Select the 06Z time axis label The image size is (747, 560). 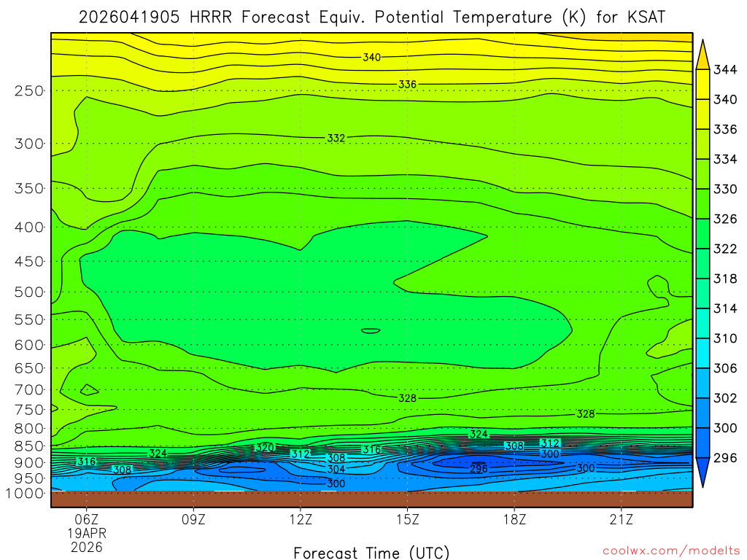pyautogui.click(x=86, y=519)
